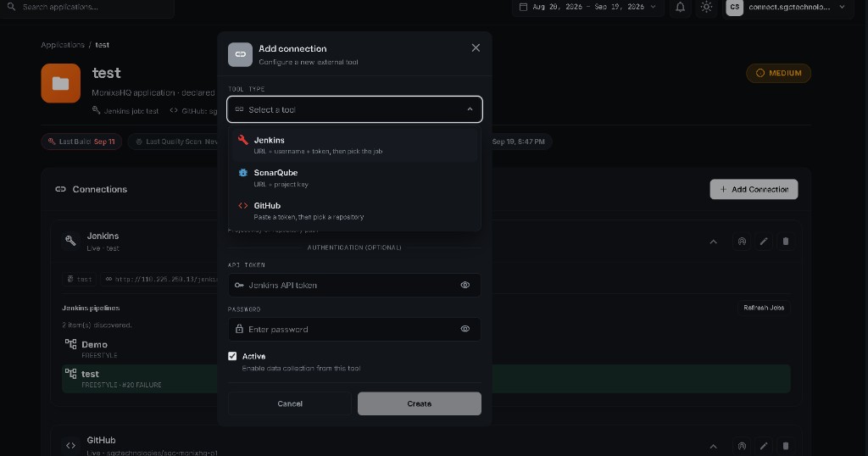Click the Connections link icon heading
This screenshot has height=456, width=868.
click(60, 189)
